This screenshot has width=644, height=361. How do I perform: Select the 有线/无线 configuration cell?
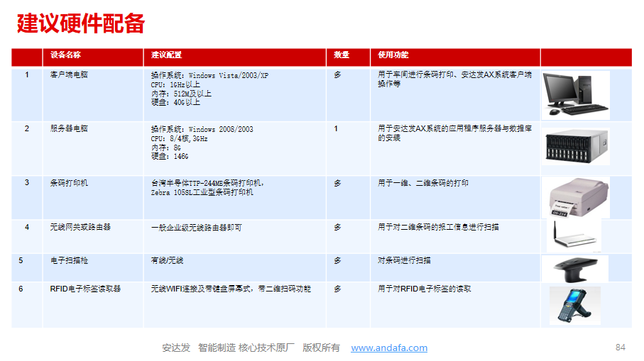tap(167, 260)
